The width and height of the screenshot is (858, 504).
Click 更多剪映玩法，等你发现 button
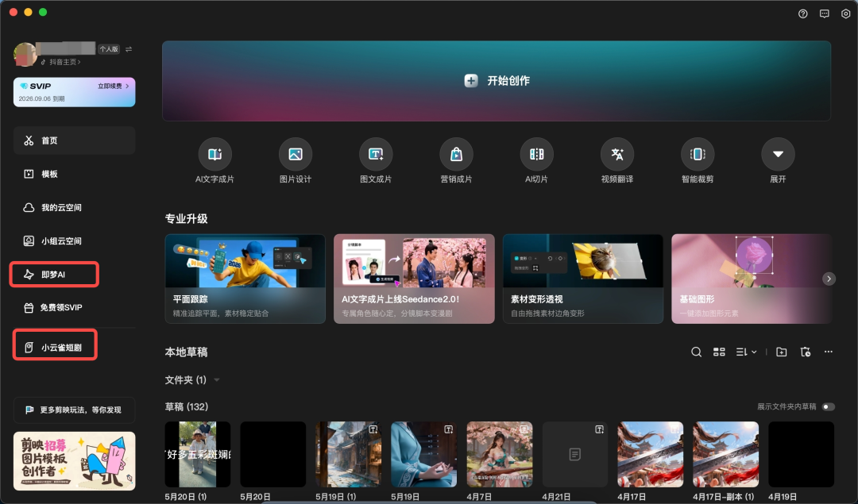[x=75, y=410]
